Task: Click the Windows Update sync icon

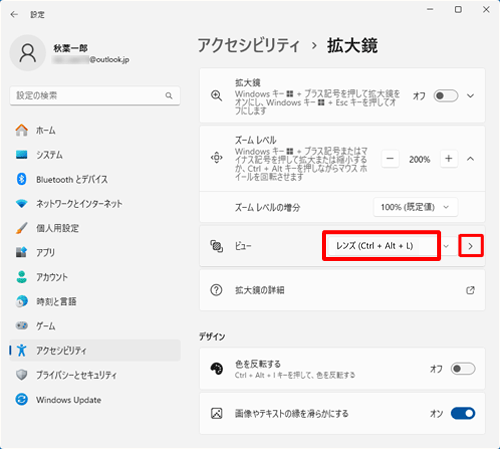Action: point(22,399)
